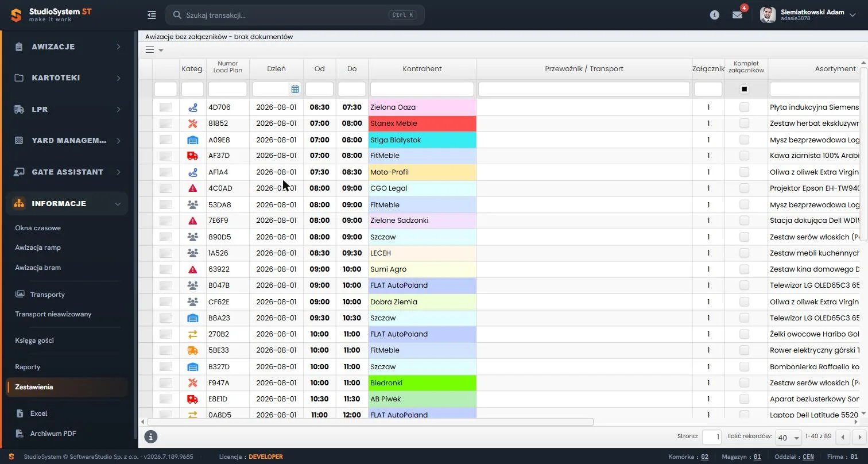Collapse the sidebar with the menu toggle icon

tap(152, 15)
